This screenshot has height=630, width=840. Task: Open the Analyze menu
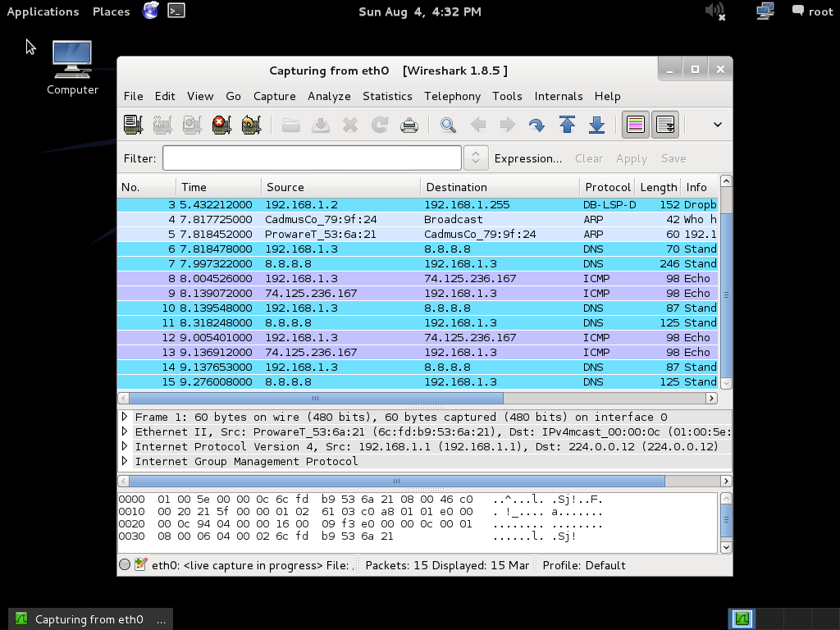point(329,97)
